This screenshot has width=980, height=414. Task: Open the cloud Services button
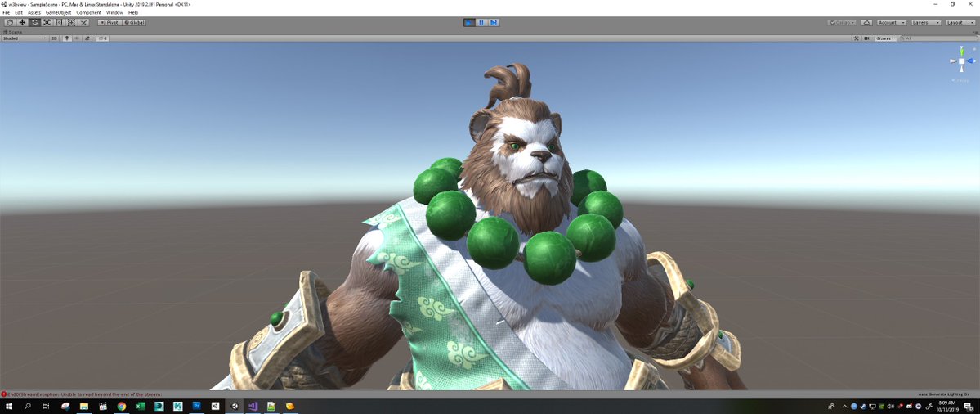(866, 23)
